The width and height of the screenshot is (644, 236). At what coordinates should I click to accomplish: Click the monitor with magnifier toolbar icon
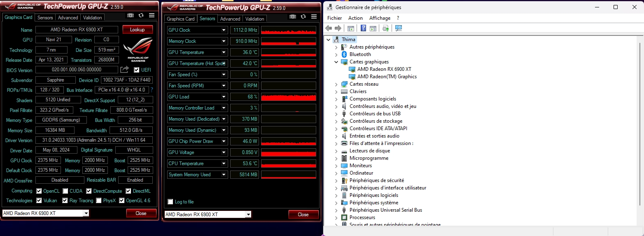pos(398,28)
